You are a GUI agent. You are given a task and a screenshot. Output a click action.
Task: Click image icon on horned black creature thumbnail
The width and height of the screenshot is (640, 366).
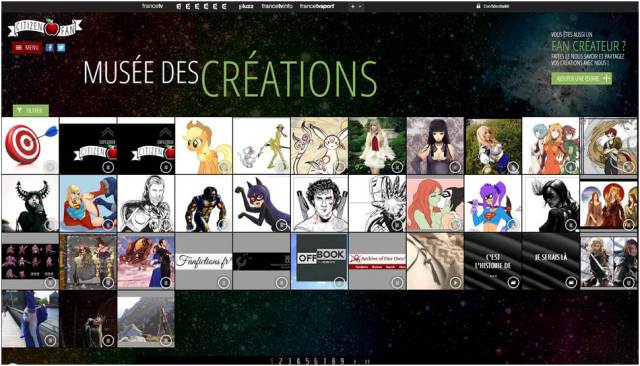click(x=50, y=224)
